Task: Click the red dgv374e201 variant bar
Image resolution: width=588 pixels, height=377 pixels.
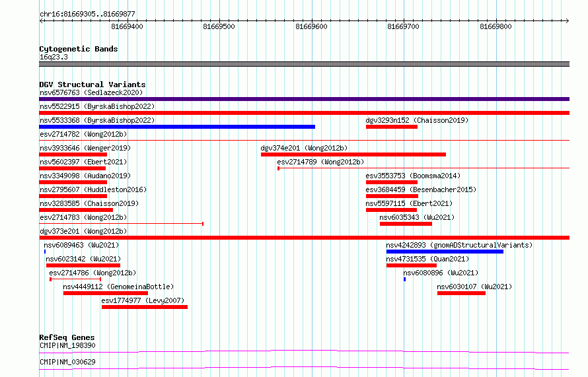Action: [353, 154]
